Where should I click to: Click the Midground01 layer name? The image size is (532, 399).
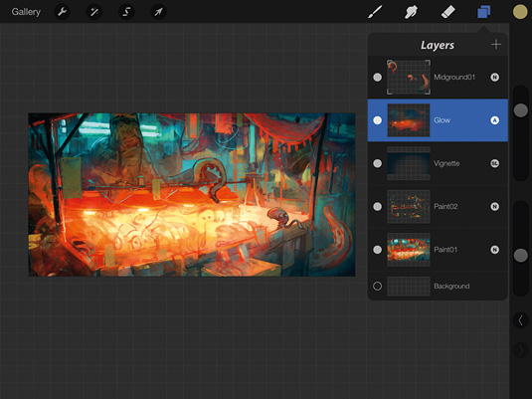(x=454, y=77)
